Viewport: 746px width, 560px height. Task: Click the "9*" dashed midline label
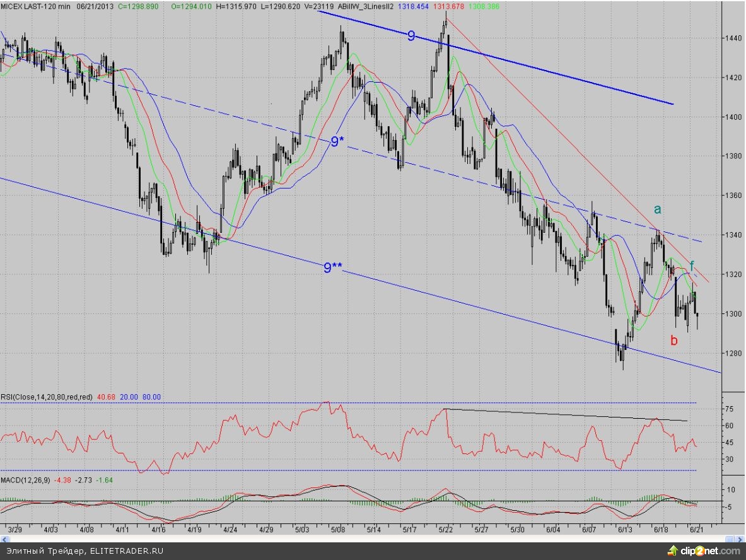337,143
